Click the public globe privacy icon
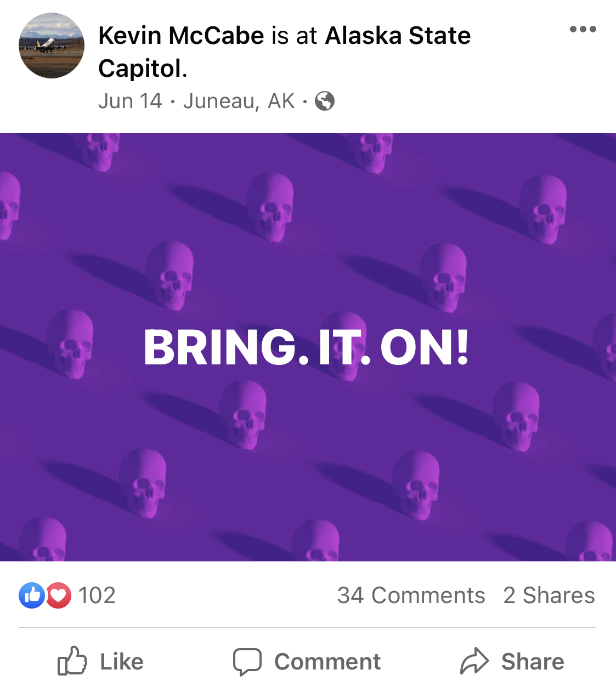616x692 pixels. pos(325,101)
